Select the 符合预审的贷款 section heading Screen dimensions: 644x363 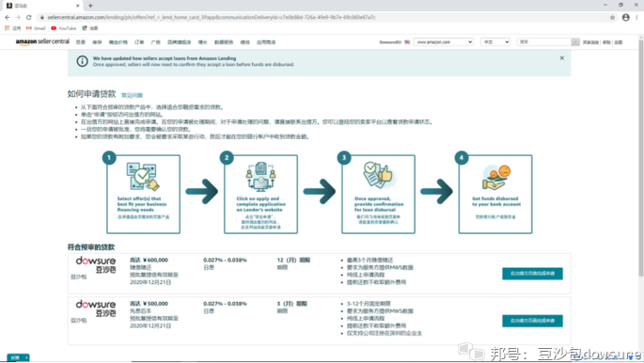[91, 247]
